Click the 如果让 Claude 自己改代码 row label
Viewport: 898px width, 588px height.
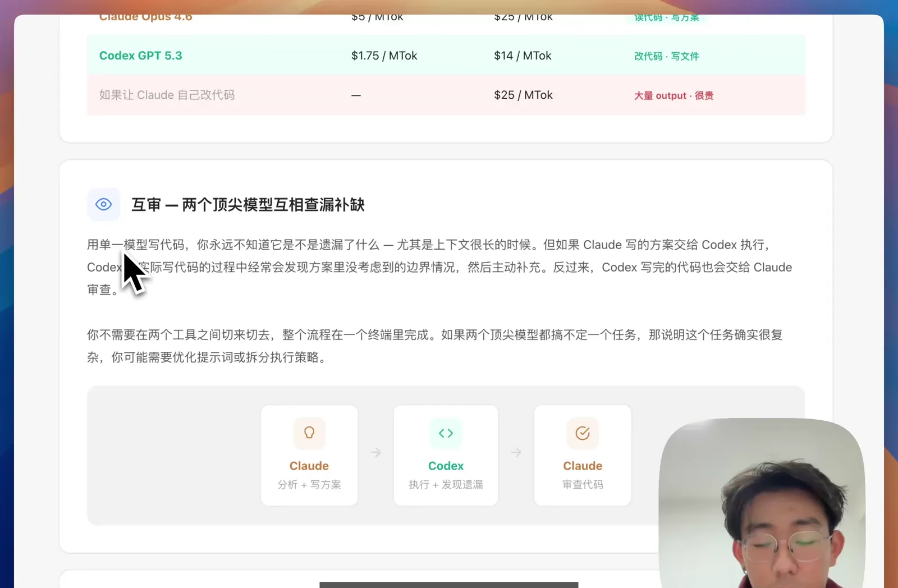167,95
